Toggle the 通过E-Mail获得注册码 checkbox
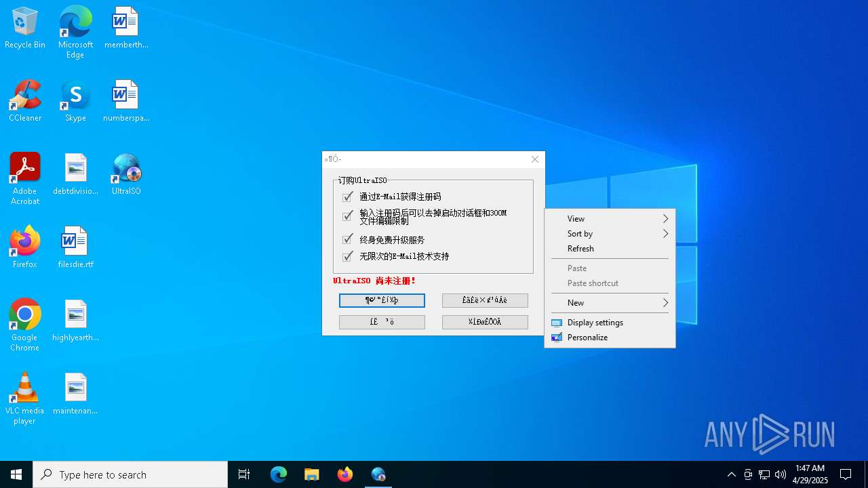868x488 pixels. (x=348, y=197)
